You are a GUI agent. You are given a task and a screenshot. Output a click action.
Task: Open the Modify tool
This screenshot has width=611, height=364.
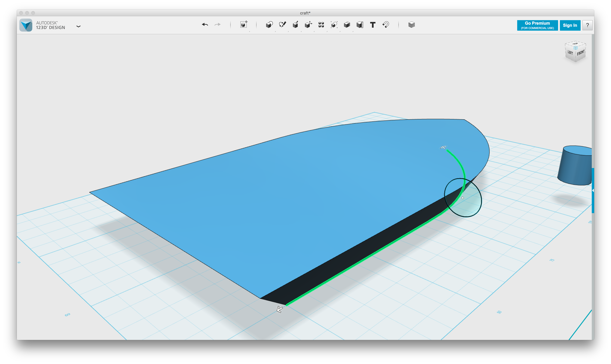[x=308, y=24]
